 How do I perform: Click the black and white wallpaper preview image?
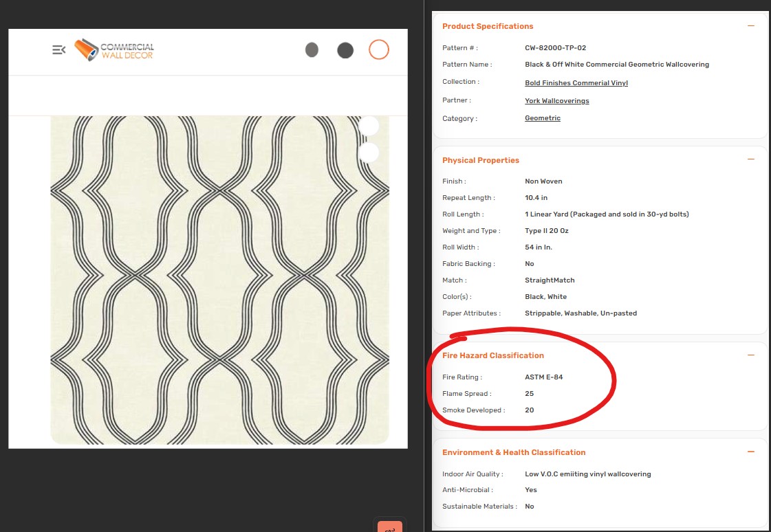pos(206,275)
